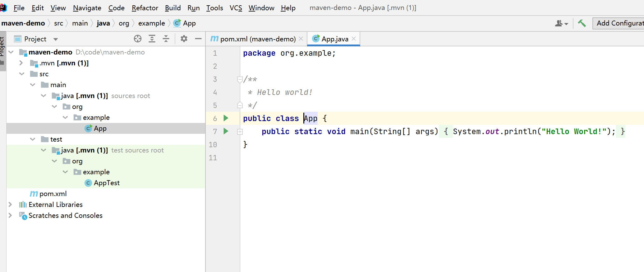The width and height of the screenshot is (644, 272).
Task: Expand the .mvn folder in tree
Action: pos(21,63)
